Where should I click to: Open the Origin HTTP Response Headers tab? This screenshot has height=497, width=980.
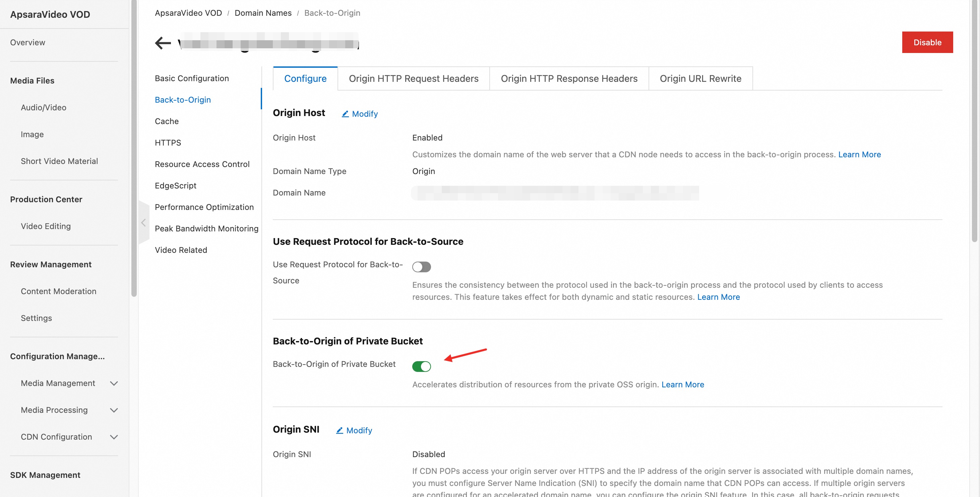(x=569, y=78)
